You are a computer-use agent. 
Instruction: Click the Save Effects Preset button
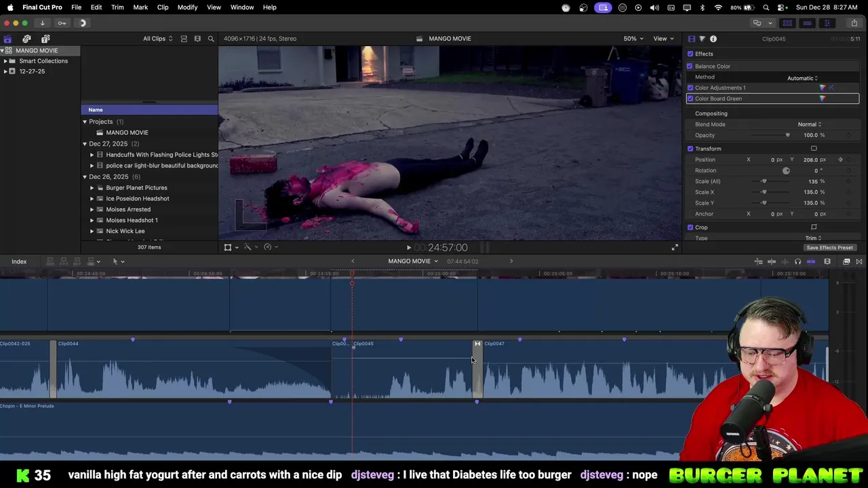829,247
